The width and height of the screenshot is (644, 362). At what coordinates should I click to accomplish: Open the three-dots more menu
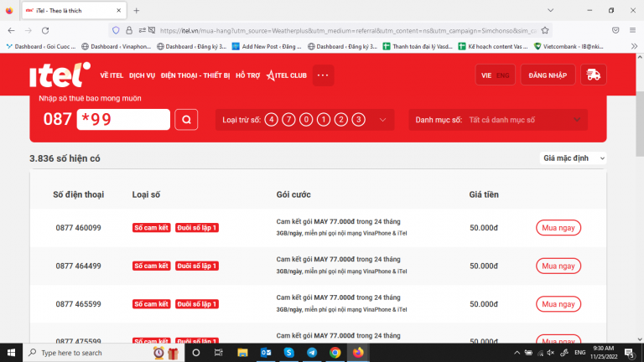tap(323, 75)
